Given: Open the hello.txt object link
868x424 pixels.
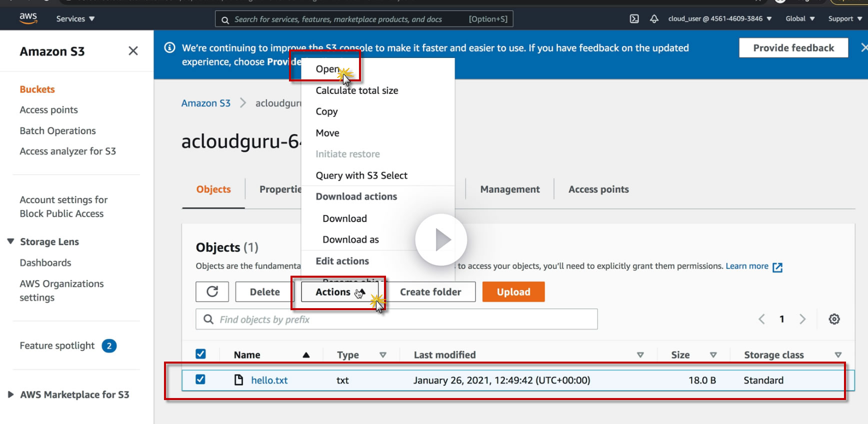Looking at the screenshot, I should pos(269,380).
